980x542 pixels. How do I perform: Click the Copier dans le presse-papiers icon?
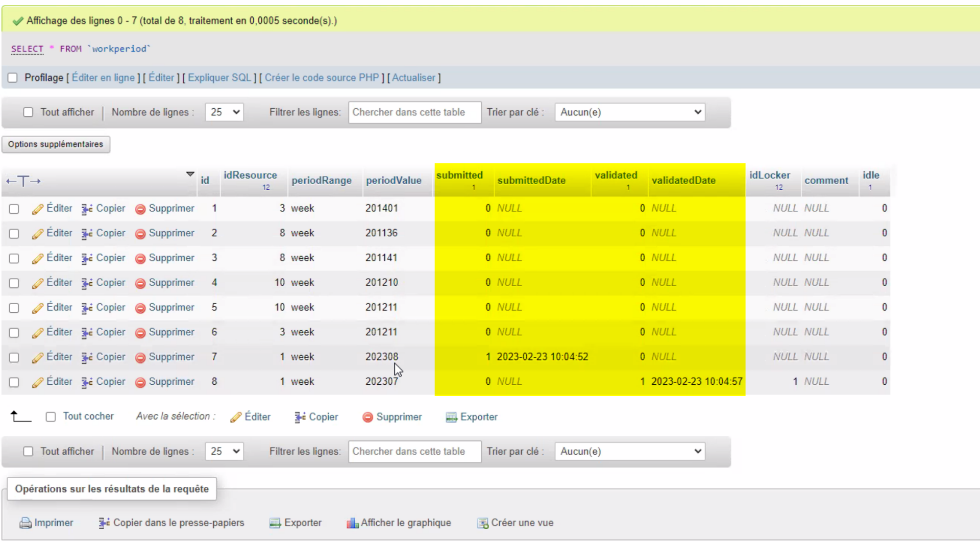point(104,523)
